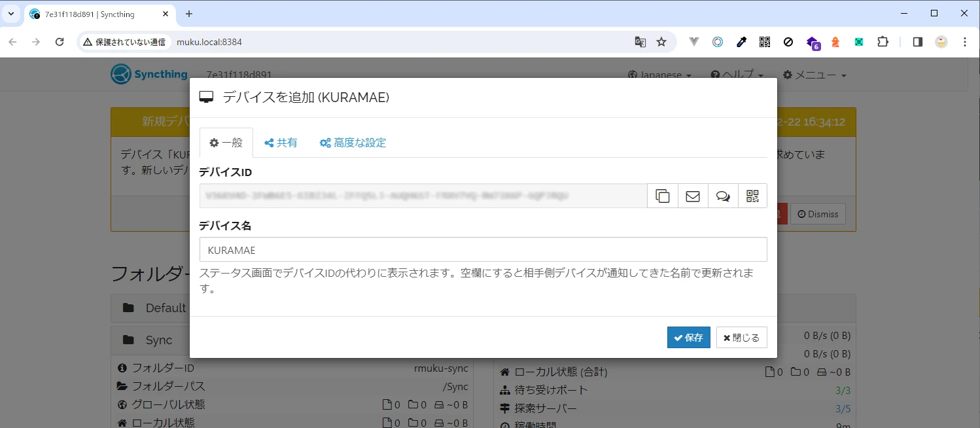
Task: Open the Chrome profile avatar
Action: pyautogui.click(x=941, y=42)
